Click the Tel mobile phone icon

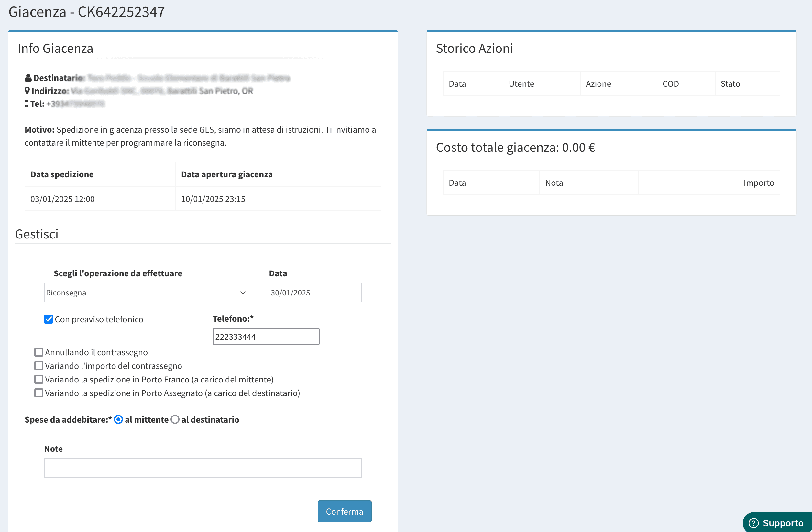point(27,104)
